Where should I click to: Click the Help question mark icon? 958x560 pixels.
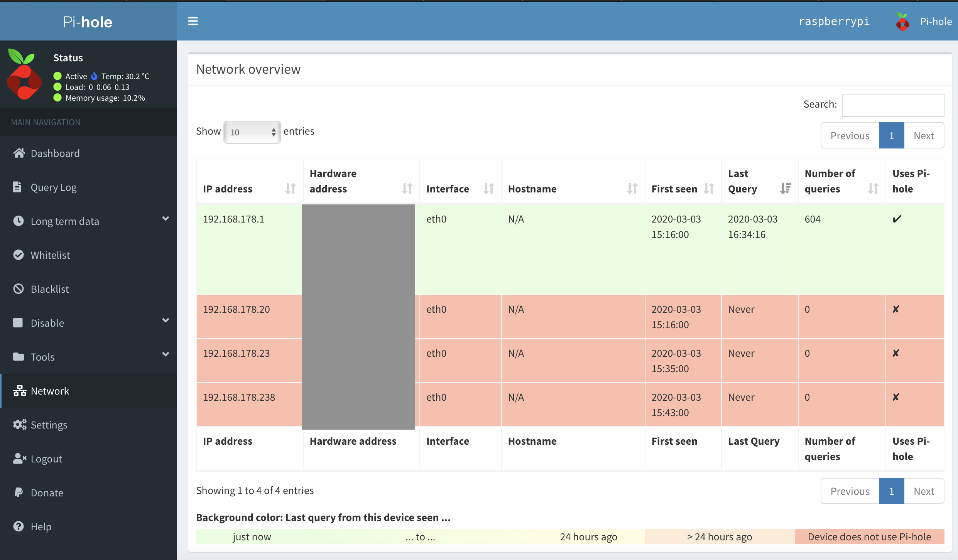(x=19, y=526)
